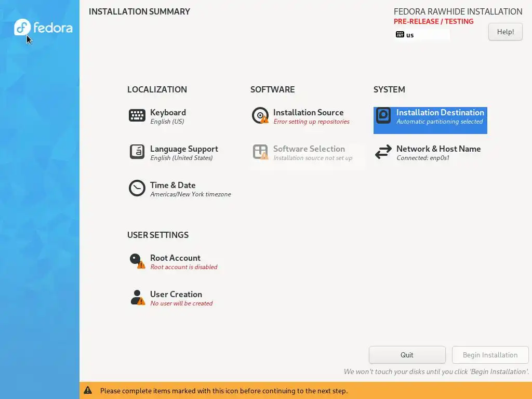Click 'English (US)' keyboard text
The width and height of the screenshot is (532, 399).
167,122
